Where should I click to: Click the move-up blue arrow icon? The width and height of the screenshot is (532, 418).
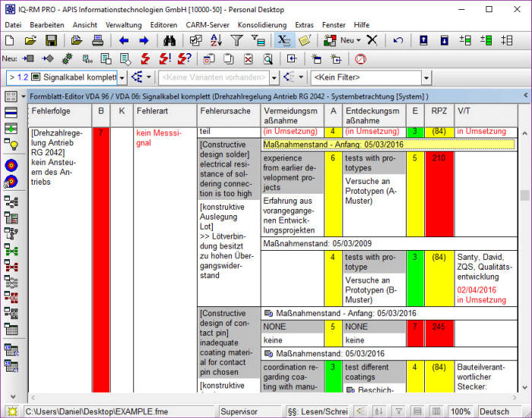tap(423, 41)
